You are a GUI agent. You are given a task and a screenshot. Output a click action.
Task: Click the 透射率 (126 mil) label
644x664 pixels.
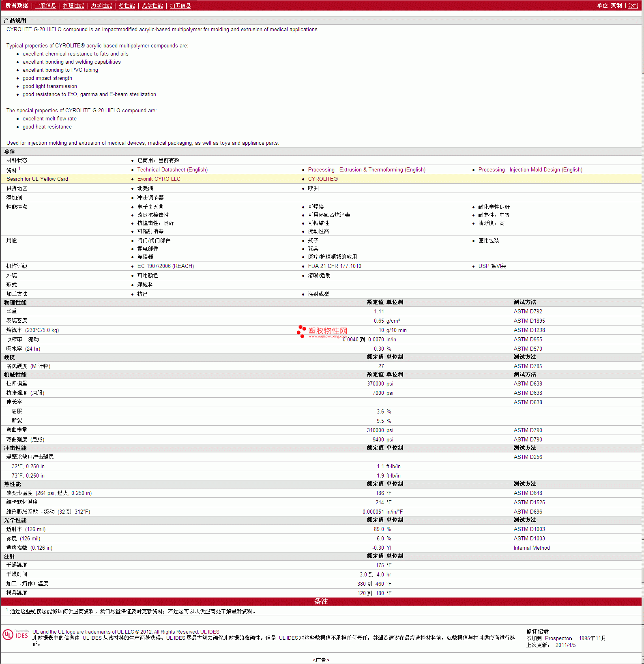tap(26, 529)
